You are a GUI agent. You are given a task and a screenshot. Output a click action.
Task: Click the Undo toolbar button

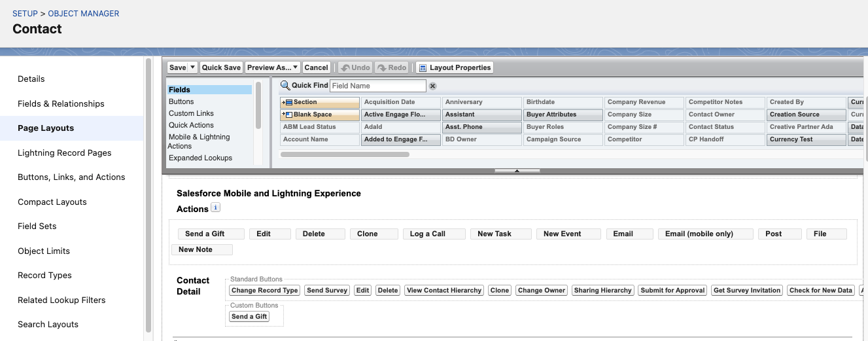pyautogui.click(x=355, y=67)
